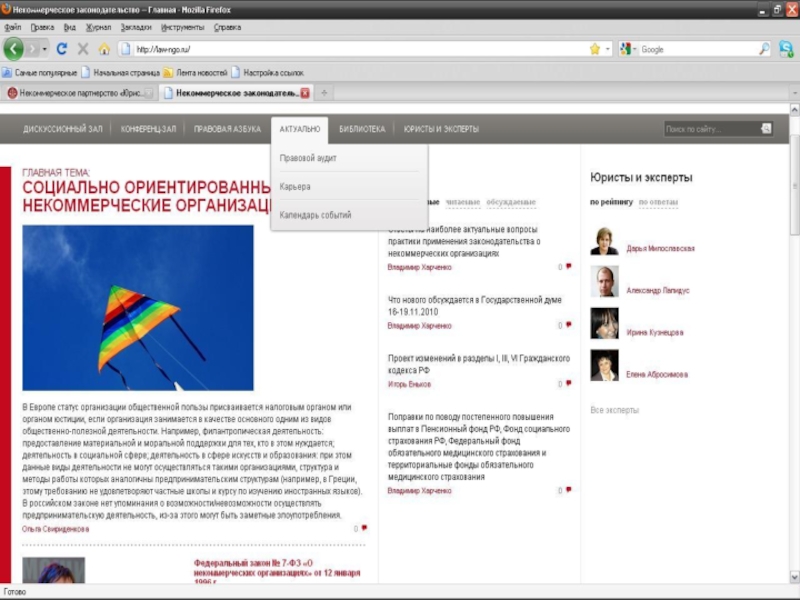Open ПРАВОВАЯ АЗБУКА site section
800x600 pixels.
pyautogui.click(x=227, y=129)
